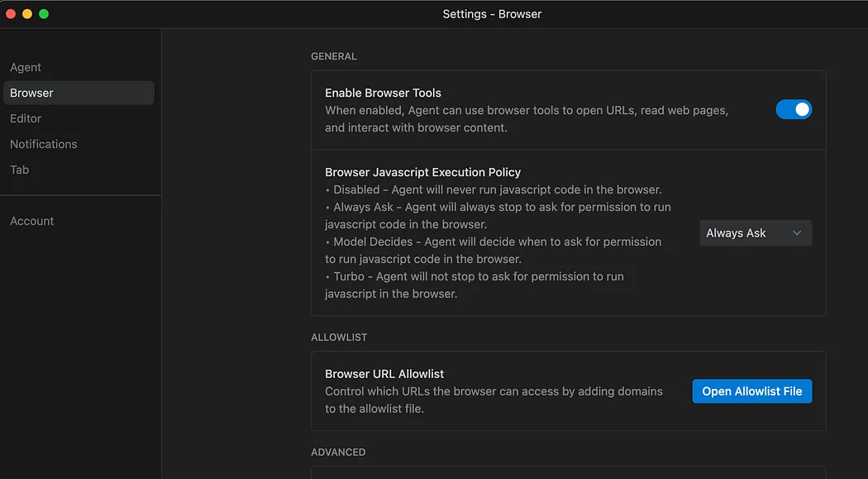Close the Settings window with the red button
The image size is (868, 479).
coord(10,13)
